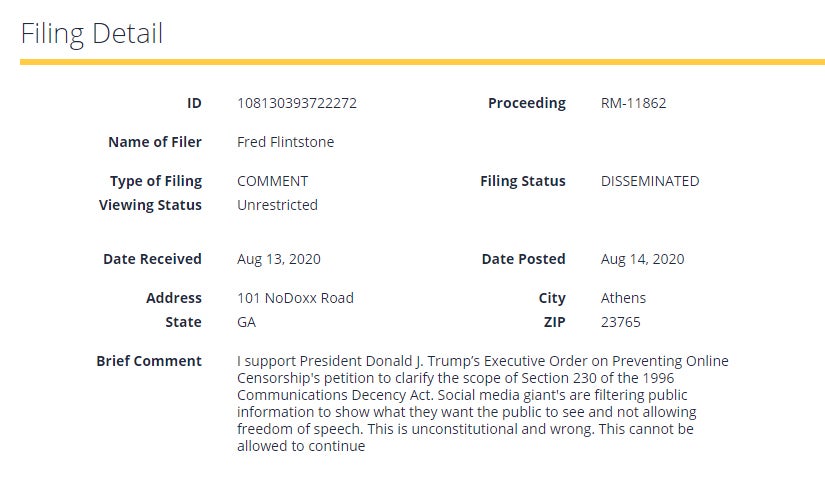Screen dimensions: 825x504
Task: Select the COMMENT filing type value
Action: 272,181
